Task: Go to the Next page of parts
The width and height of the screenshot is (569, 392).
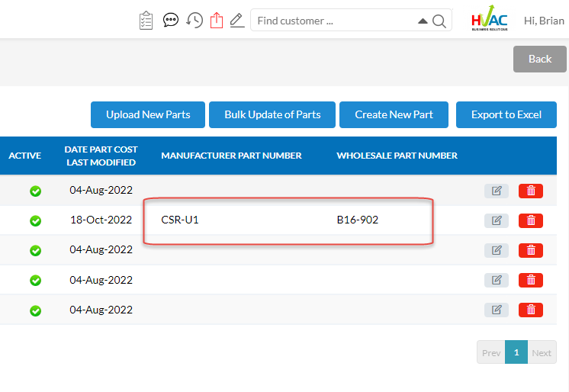Action: click(542, 352)
